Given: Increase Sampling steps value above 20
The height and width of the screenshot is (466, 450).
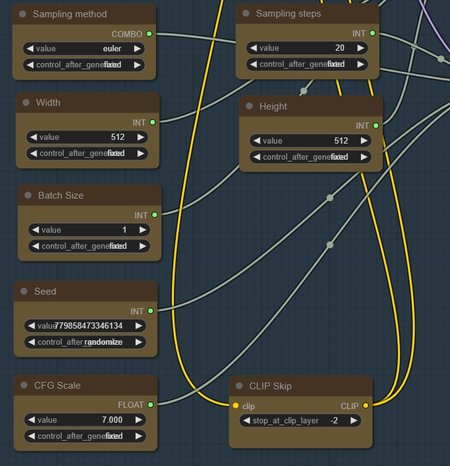Looking at the screenshot, I should [360, 48].
